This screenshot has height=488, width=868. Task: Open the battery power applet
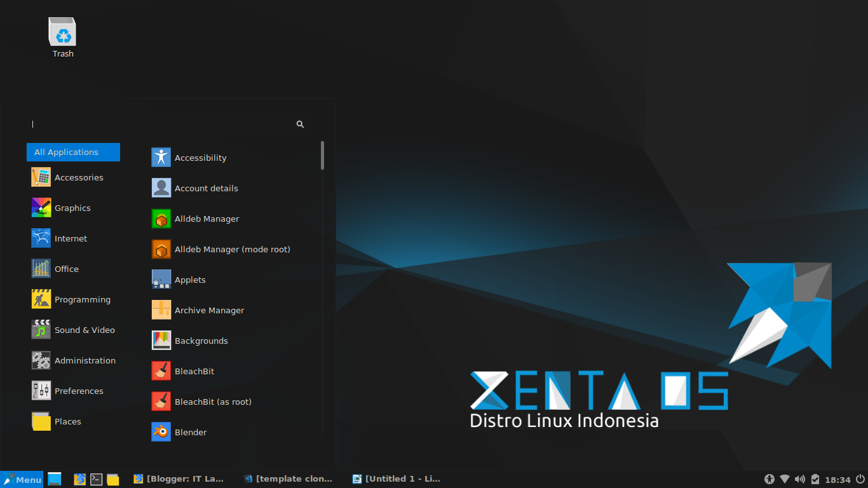point(815,479)
